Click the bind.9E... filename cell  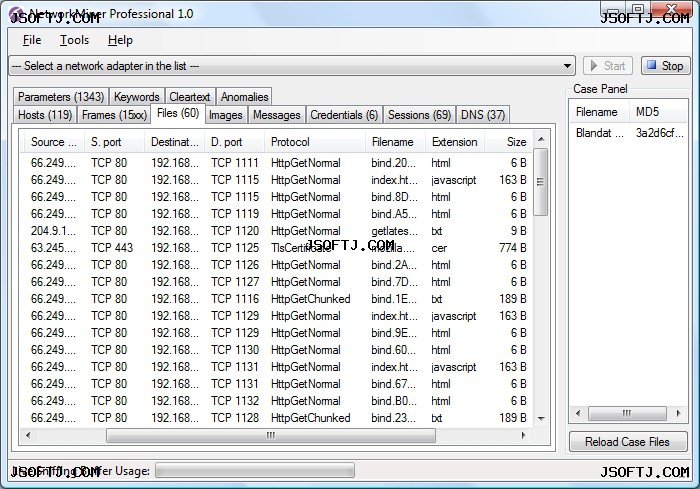click(x=393, y=333)
